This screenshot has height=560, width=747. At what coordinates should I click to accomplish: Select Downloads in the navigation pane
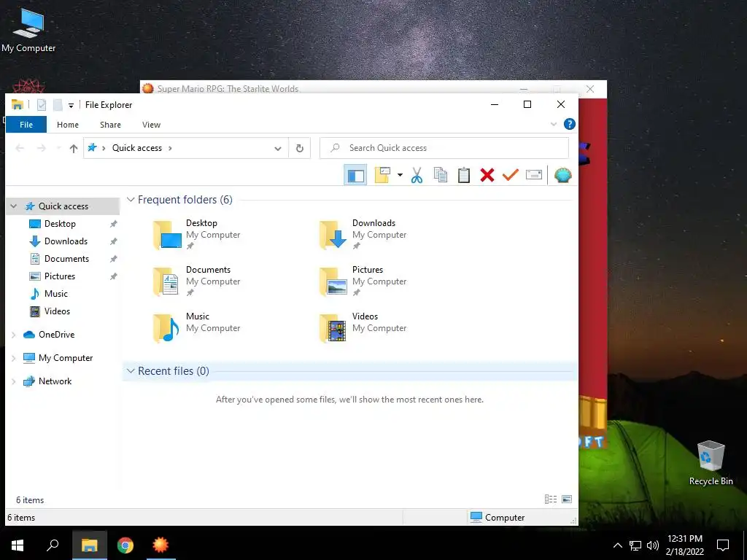[x=66, y=241]
